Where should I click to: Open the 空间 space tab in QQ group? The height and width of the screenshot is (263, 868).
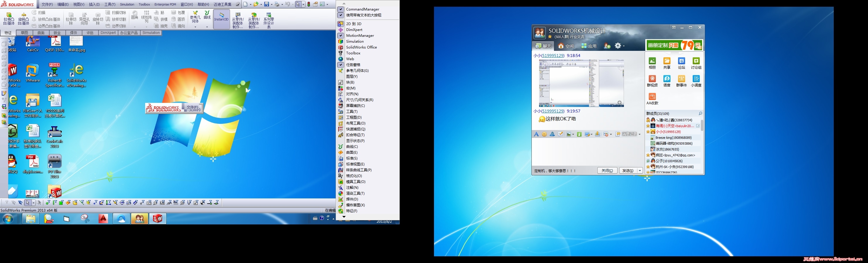(x=566, y=46)
